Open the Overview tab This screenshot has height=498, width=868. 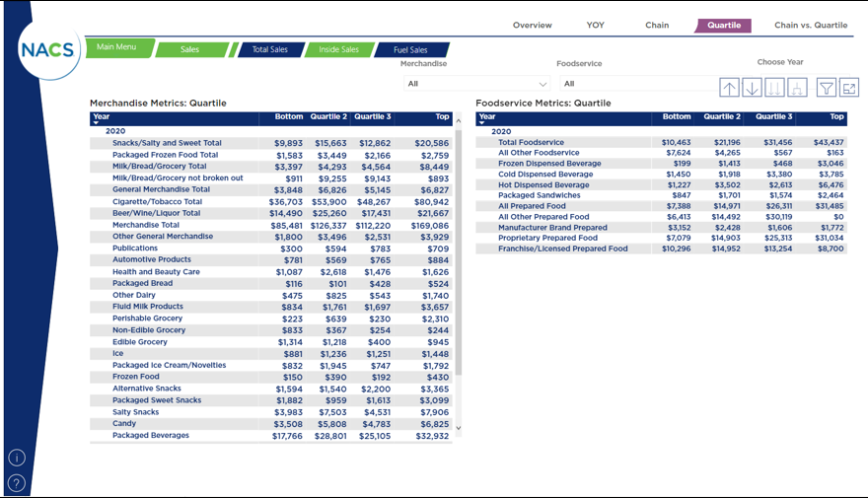(x=532, y=26)
